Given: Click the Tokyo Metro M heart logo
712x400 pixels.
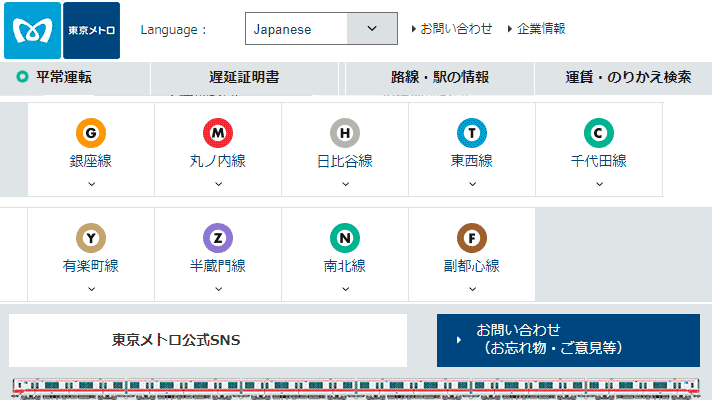Looking at the screenshot, I should click(x=32, y=30).
